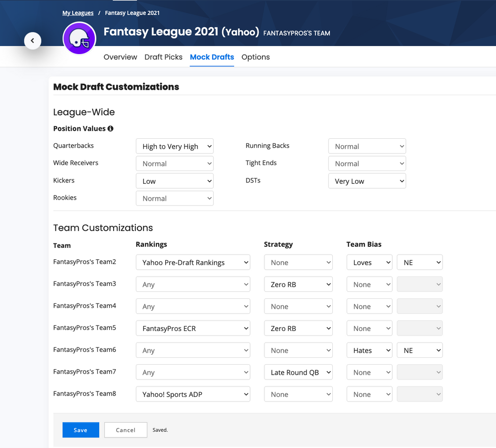Image resolution: width=496 pixels, height=448 pixels.
Task: Open the Rookies position value dropdown
Action: [175, 198]
